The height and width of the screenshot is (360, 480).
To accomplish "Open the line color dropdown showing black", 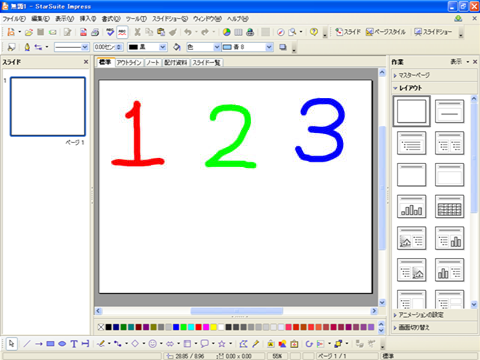I will 147,47.
